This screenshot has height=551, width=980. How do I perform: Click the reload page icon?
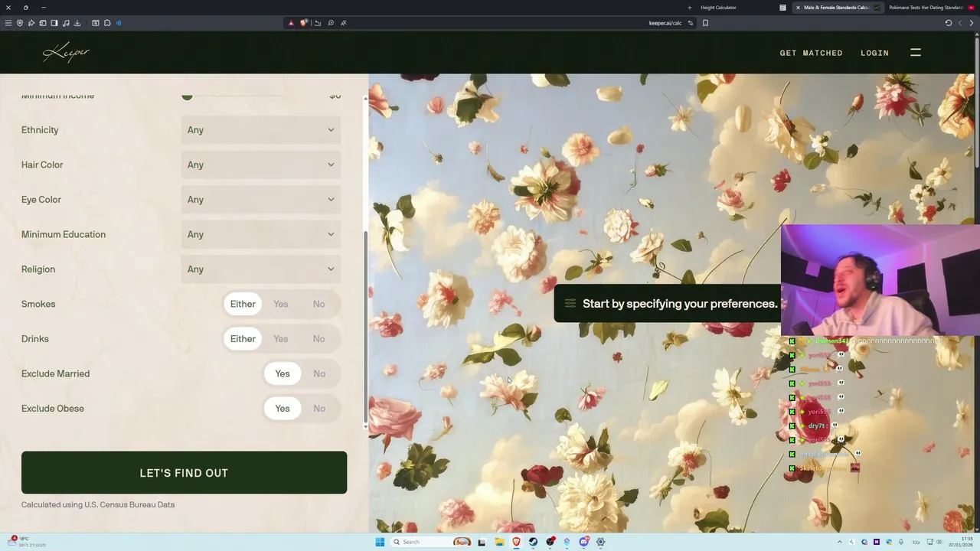(949, 23)
